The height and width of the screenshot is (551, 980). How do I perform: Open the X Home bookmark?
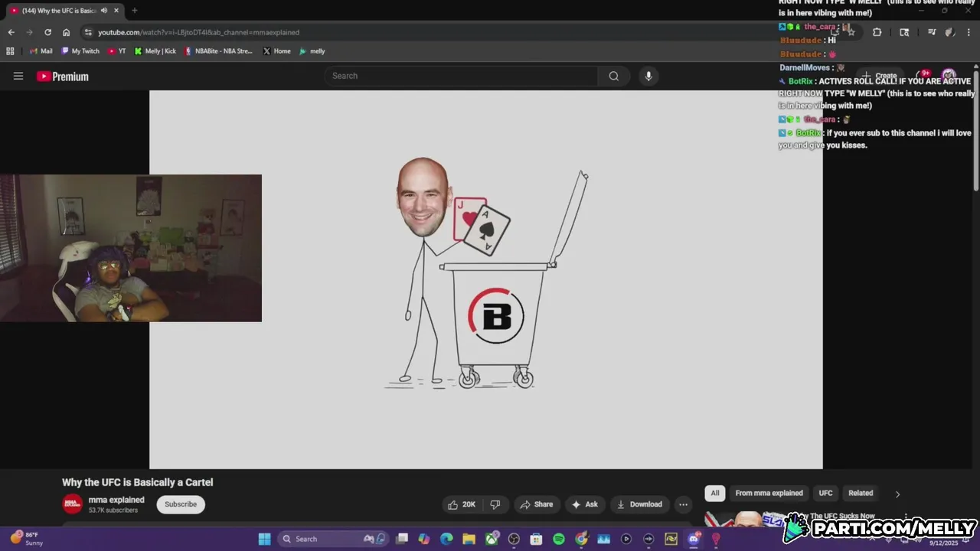pos(277,51)
